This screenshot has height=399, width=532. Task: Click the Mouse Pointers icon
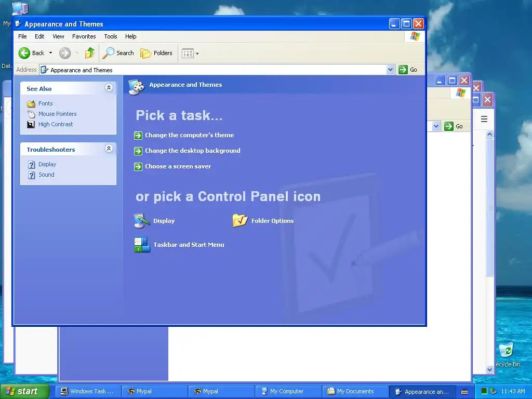(x=31, y=114)
